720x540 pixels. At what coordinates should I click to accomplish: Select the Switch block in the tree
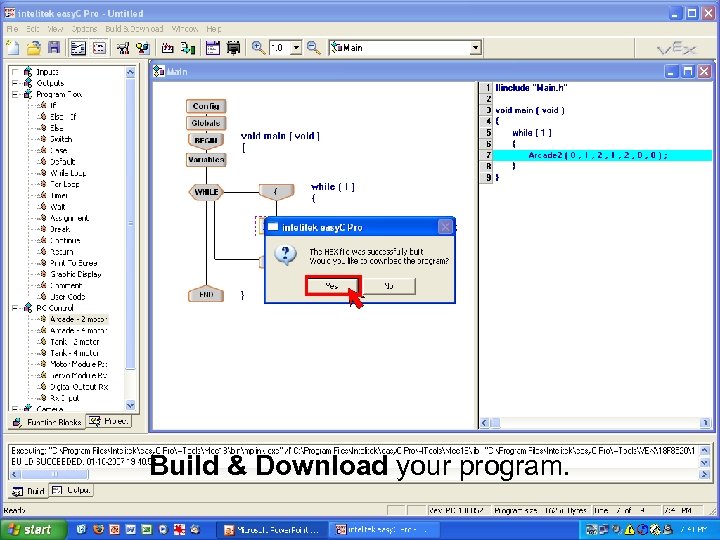pos(61,139)
